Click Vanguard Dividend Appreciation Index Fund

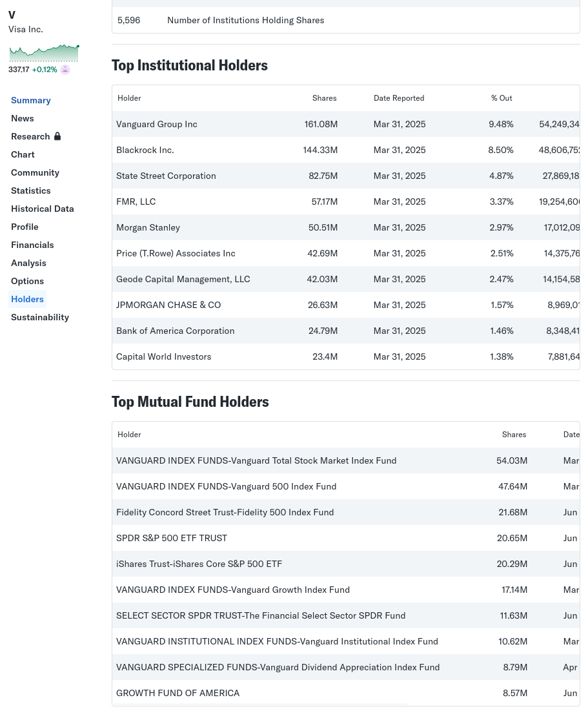point(278,668)
